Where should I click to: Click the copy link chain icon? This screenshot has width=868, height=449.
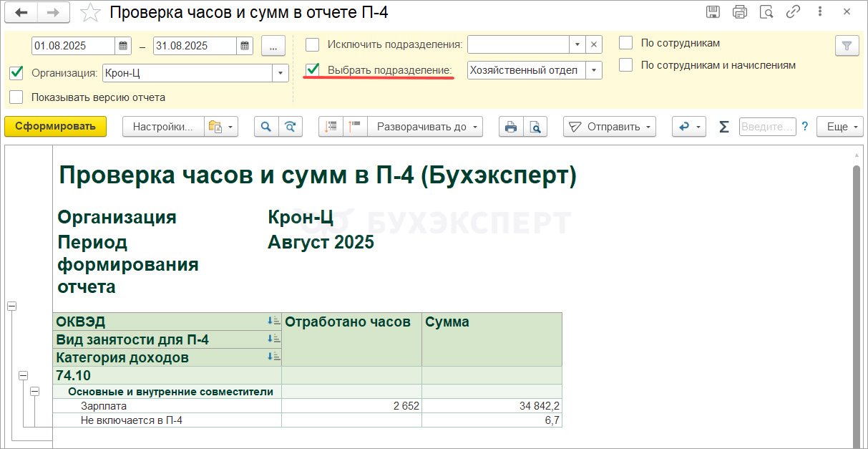tap(792, 12)
